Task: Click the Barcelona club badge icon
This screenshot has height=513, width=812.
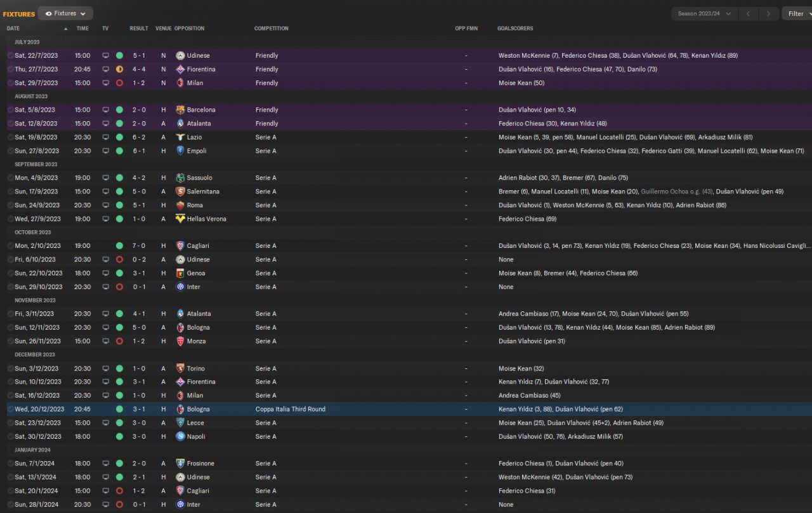Action: click(x=180, y=110)
